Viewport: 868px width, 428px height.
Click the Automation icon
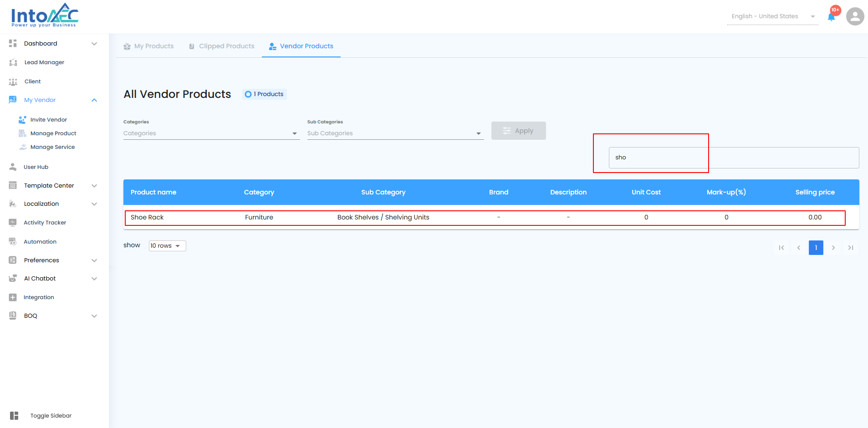click(x=13, y=242)
